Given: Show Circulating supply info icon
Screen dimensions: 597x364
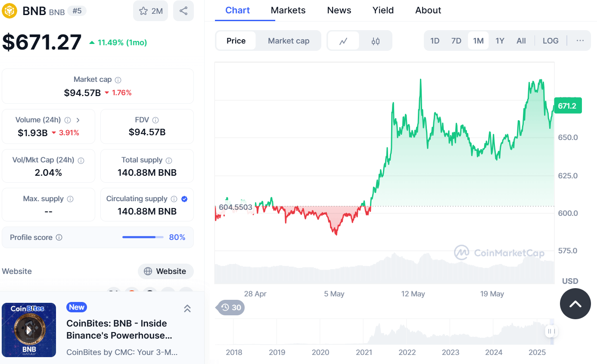Looking at the screenshot, I should (174, 199).
